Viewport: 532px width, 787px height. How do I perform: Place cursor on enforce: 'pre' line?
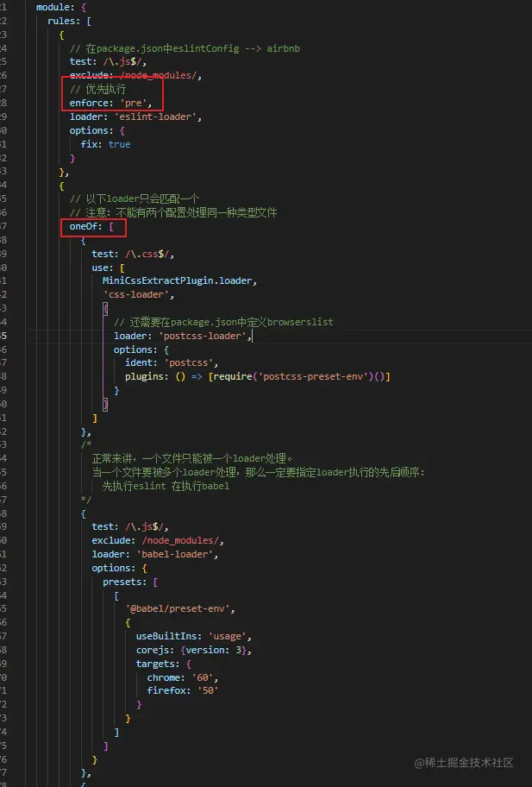110,103
